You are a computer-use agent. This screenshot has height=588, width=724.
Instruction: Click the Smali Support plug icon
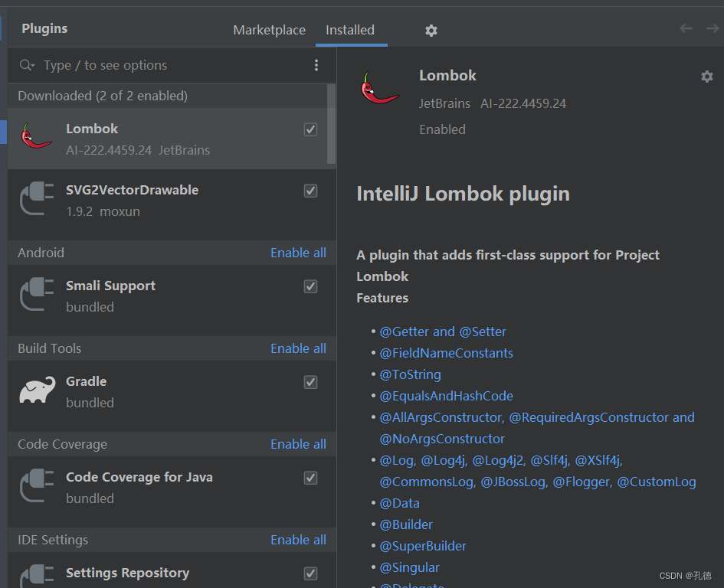(37, 293)
